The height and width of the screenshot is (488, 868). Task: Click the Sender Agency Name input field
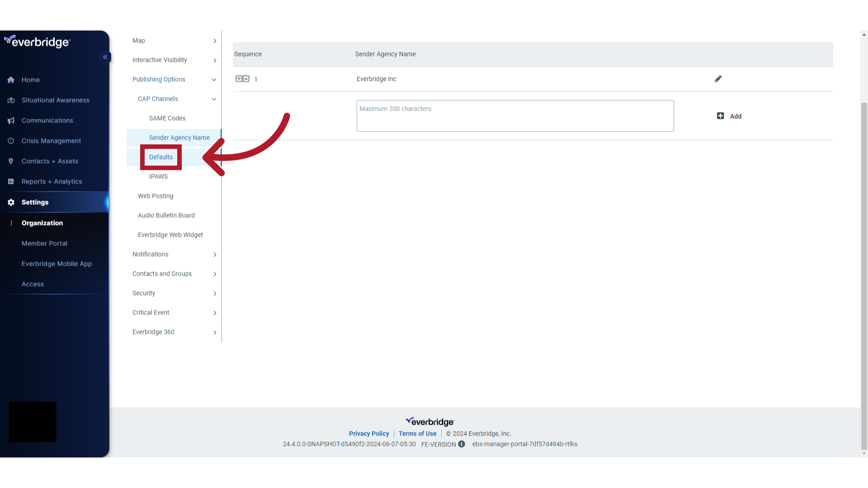click(x=515, y=116)
